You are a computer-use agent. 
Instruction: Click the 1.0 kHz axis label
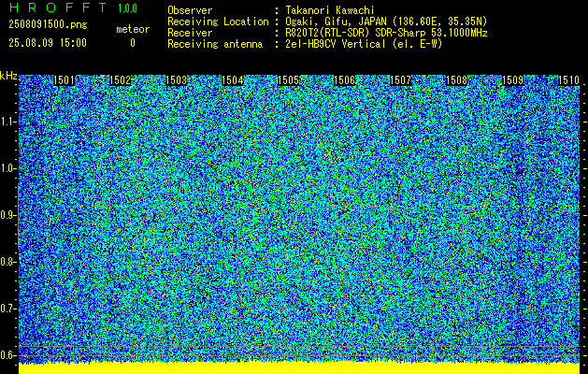point(7,168)
